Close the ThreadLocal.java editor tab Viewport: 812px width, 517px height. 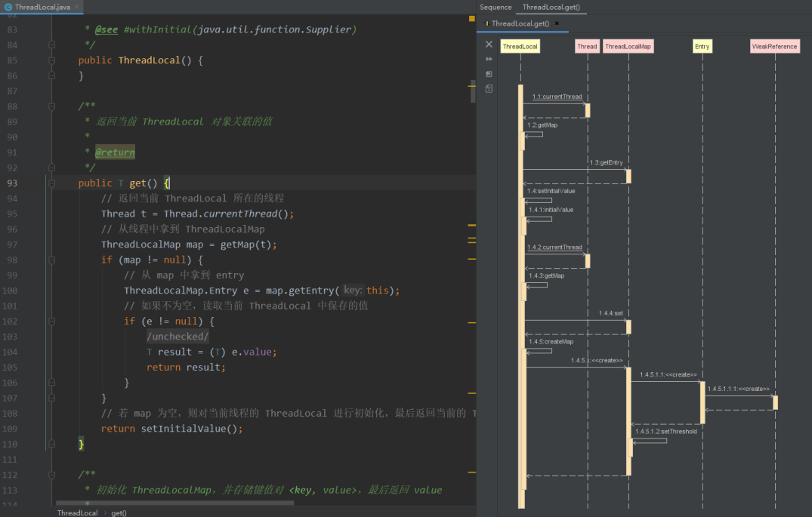pyautogui.click(x=77, y=7)
